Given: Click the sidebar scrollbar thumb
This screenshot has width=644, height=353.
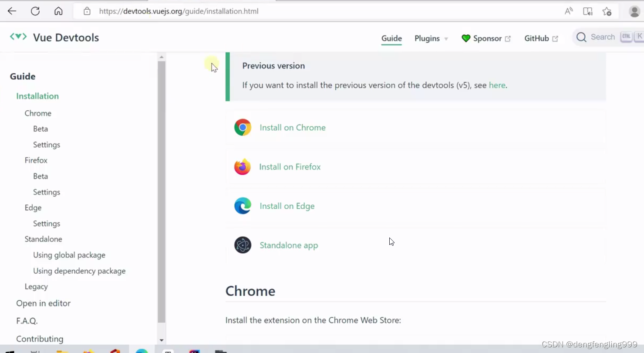Looking at the screenshot, I should 162,192.
